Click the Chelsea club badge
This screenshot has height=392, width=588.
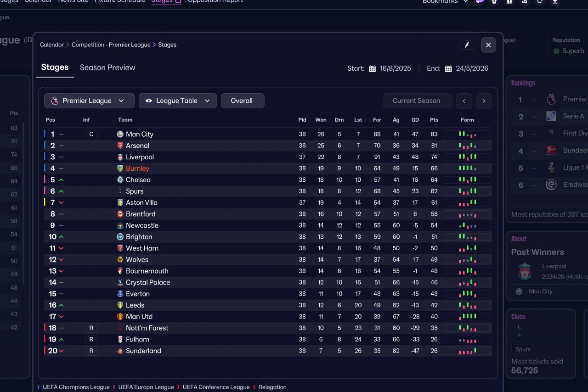click(x=120, y=180)
